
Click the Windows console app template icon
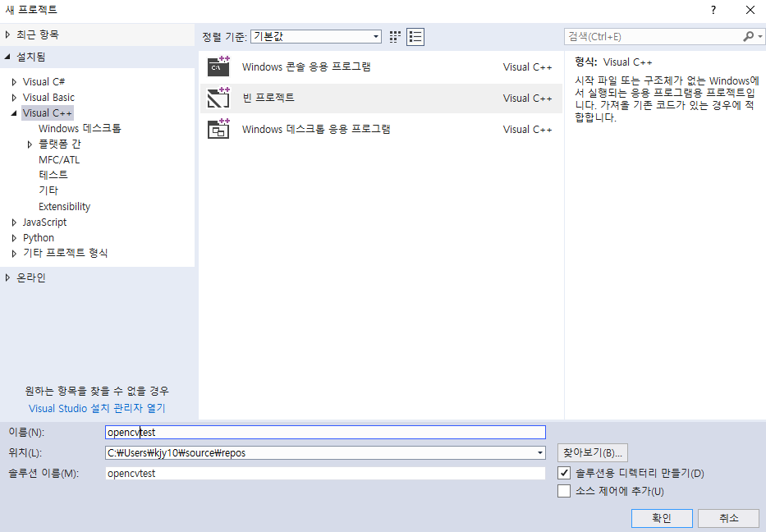point(218,67)
